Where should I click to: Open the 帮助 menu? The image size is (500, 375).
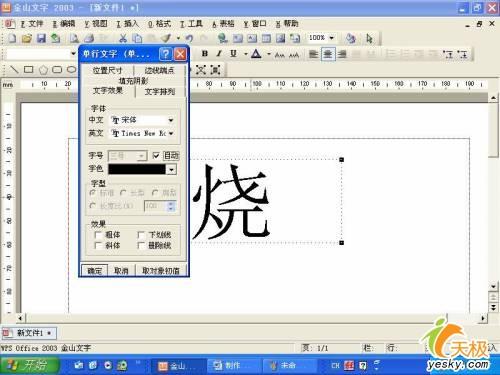pyautogui.click(x=287, y=24)
